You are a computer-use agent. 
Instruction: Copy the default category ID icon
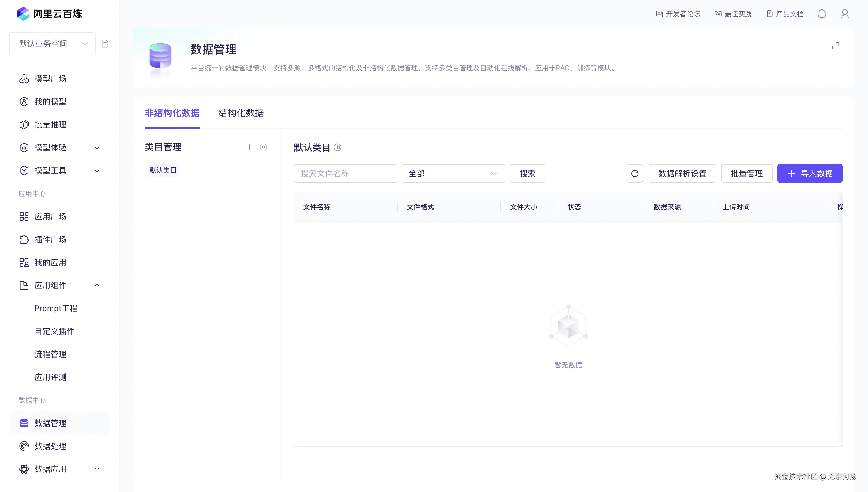(x=338, y=147)
